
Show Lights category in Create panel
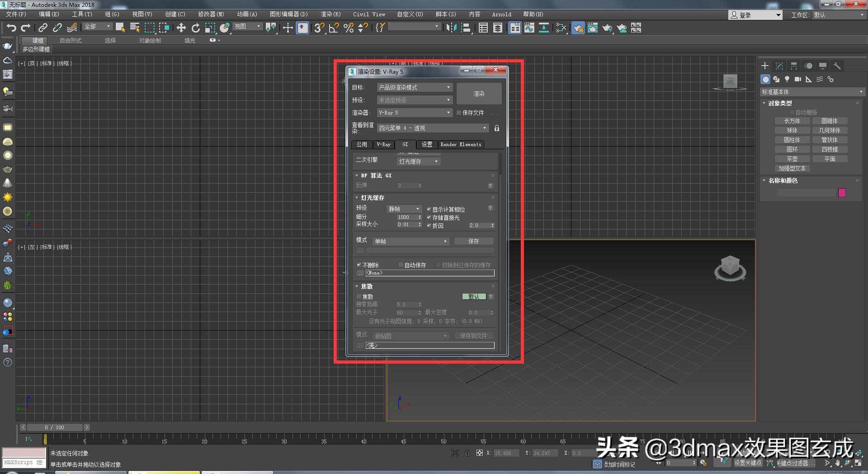tap(787, 79)
